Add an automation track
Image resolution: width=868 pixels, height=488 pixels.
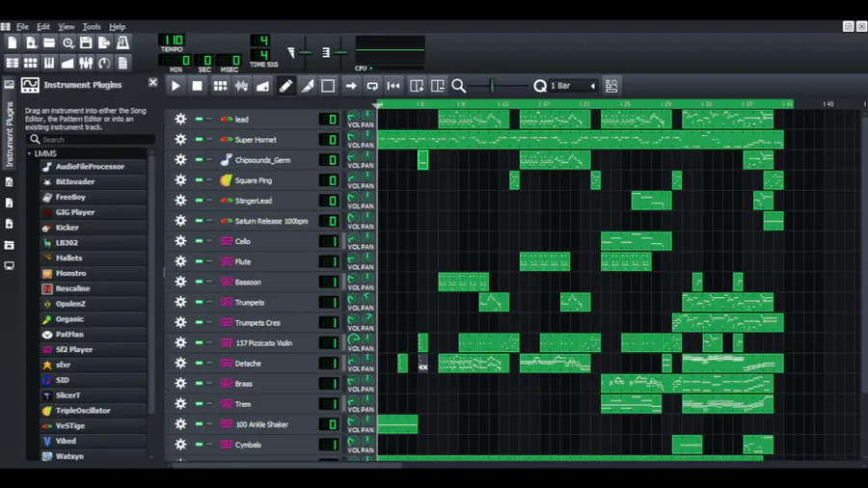(x=263, y=86)
